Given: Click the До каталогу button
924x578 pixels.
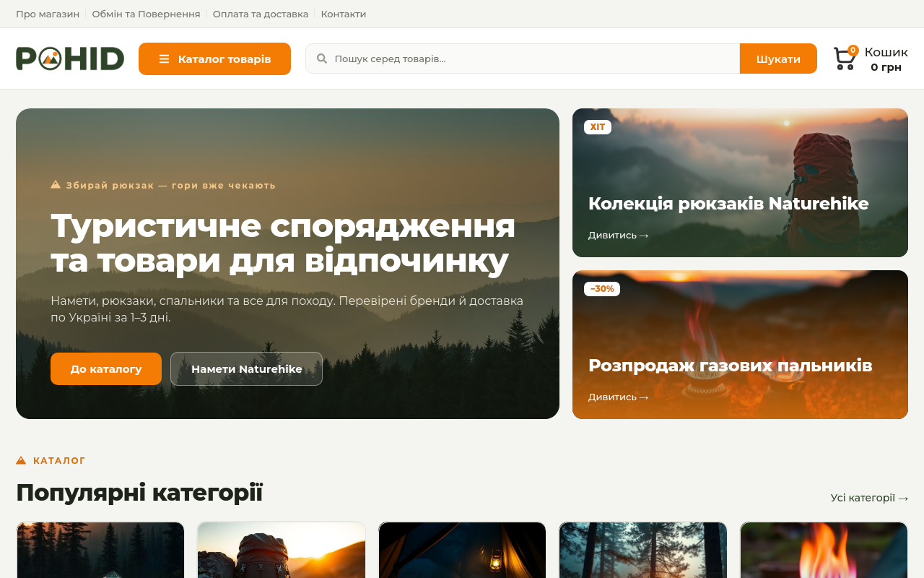Looking at the screenshot, I should click(106, 369).
